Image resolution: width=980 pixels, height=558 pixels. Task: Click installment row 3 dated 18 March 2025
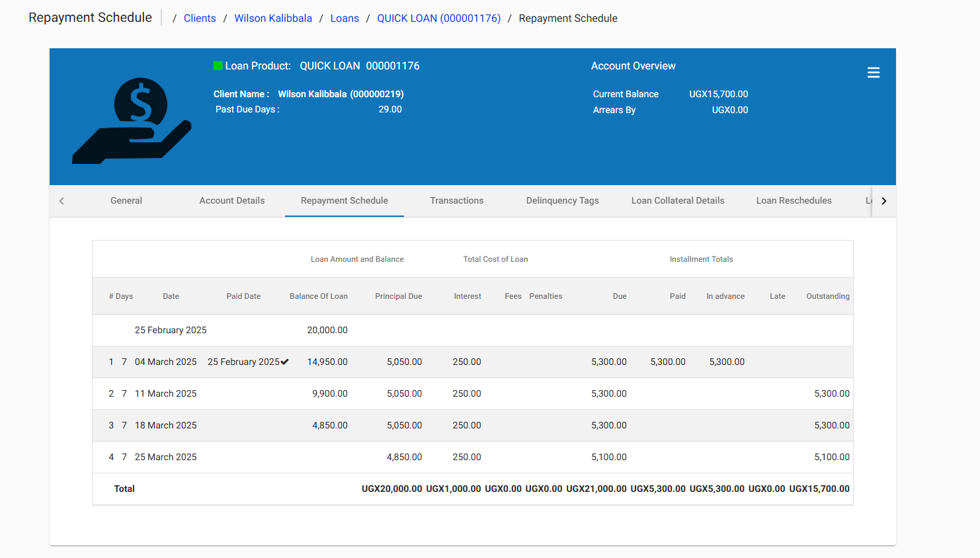click(x=165, y=425)
